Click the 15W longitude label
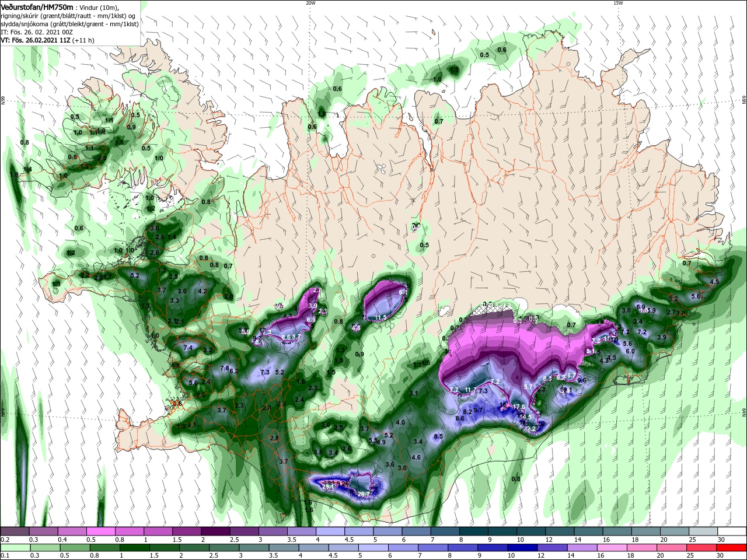The width and height of the screenshot is (747, 560). (618, 3)
